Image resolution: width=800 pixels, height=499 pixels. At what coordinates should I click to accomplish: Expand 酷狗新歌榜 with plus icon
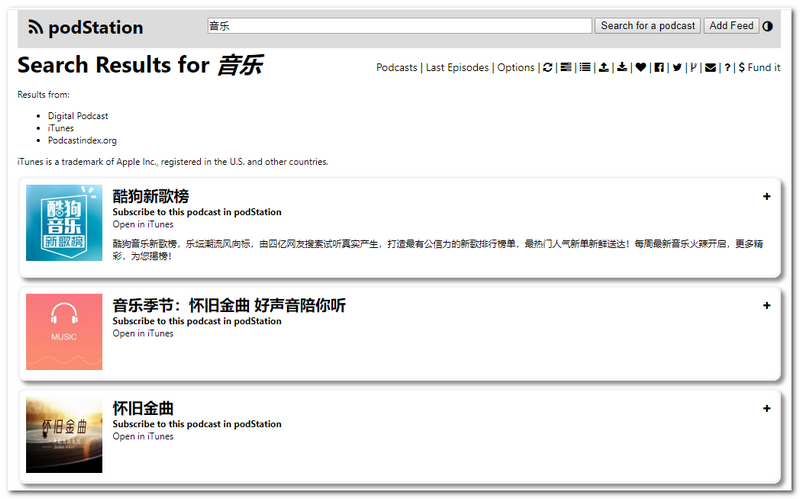(x=766, y=197)
